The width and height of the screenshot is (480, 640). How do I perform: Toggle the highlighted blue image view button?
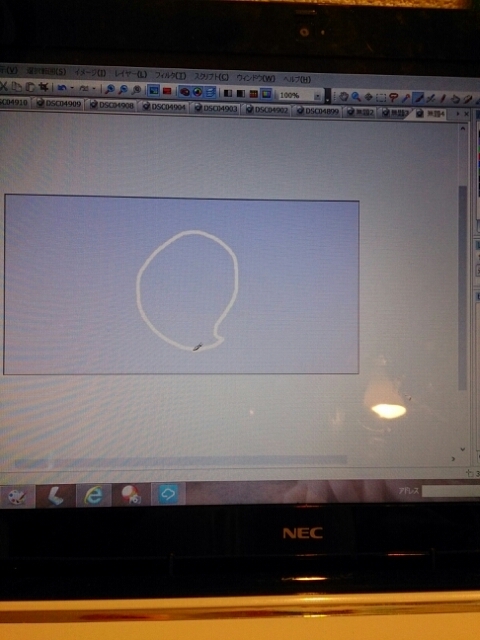tap(153, 91)
